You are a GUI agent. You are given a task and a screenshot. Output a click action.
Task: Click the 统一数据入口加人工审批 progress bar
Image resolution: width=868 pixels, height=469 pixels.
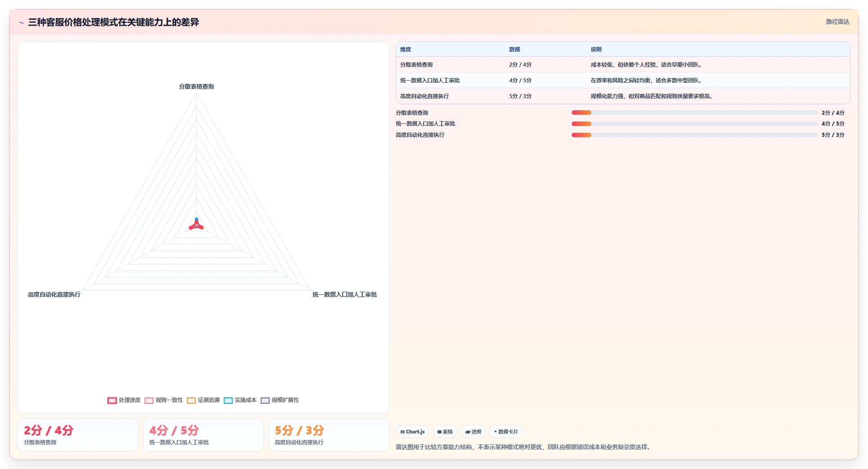pyautogui.click(x=694, y=124)
